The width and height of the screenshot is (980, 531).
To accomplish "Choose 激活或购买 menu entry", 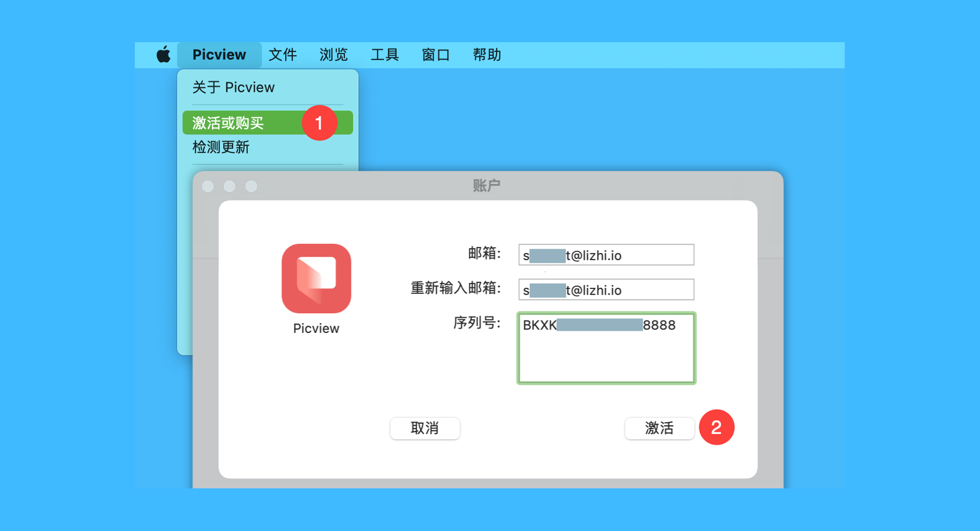I will [268, 123].
